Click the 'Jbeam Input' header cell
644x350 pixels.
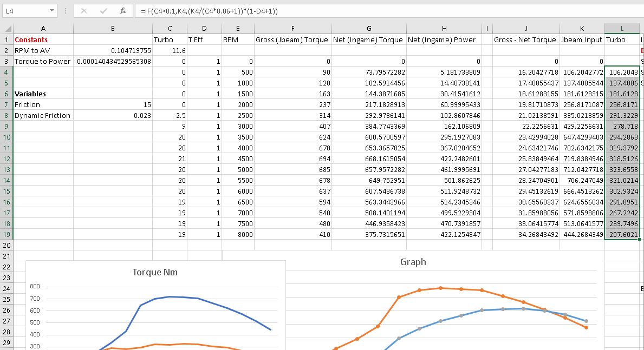point(582,40)
